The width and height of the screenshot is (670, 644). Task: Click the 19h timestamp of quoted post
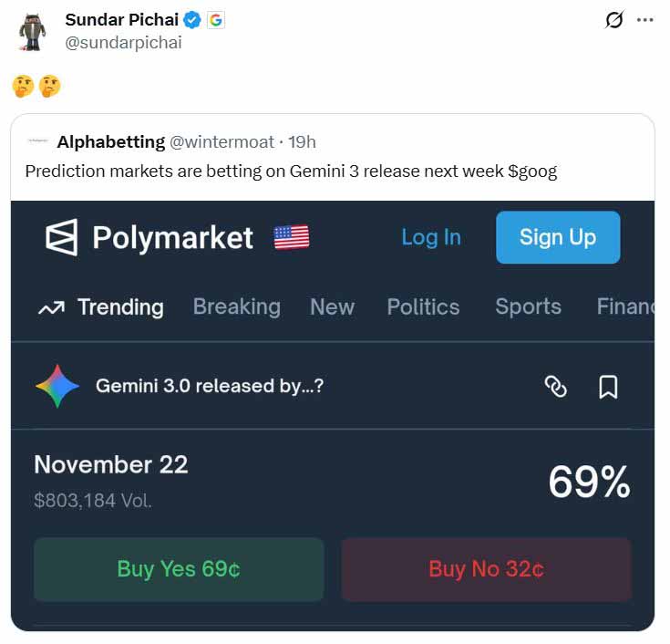tap(302, 142)
